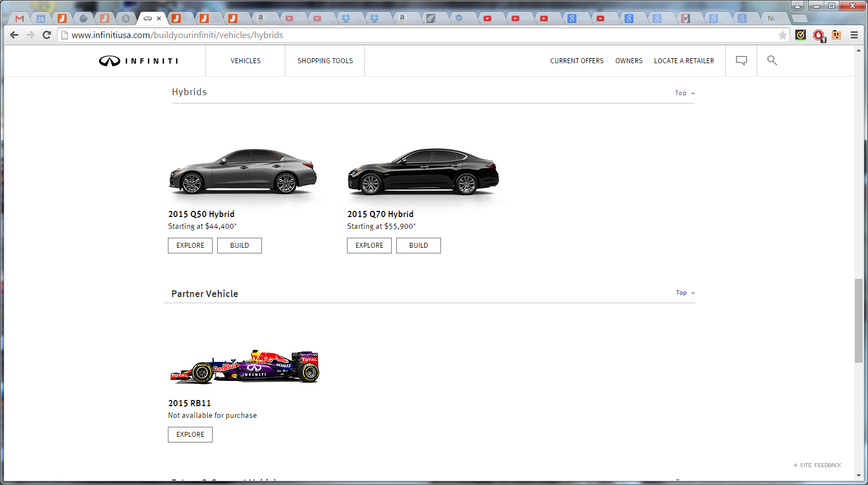Build the 2015 Q50 Hybrid
Viewport: 868px width, 485px height.
[x=240, y=246]
